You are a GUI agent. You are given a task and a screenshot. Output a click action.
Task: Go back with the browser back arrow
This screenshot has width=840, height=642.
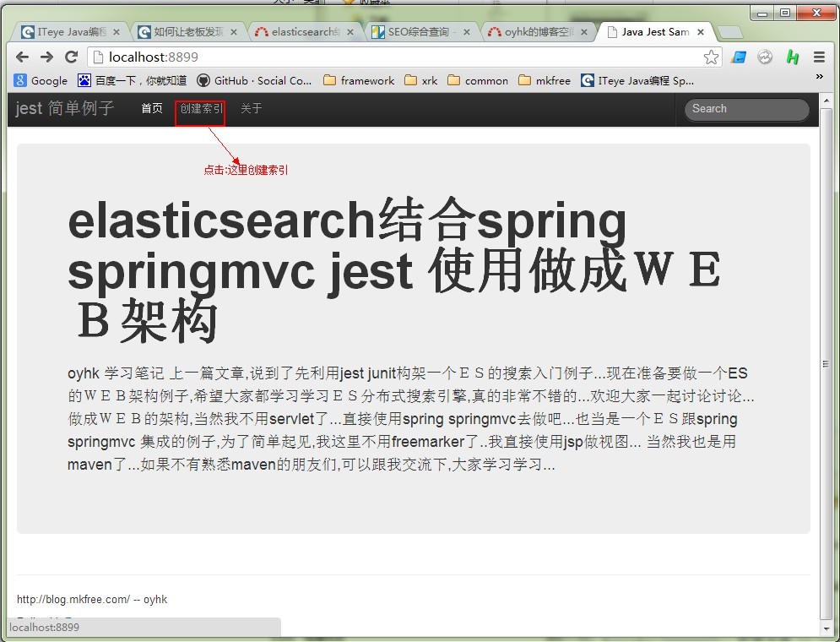point(22,57)
